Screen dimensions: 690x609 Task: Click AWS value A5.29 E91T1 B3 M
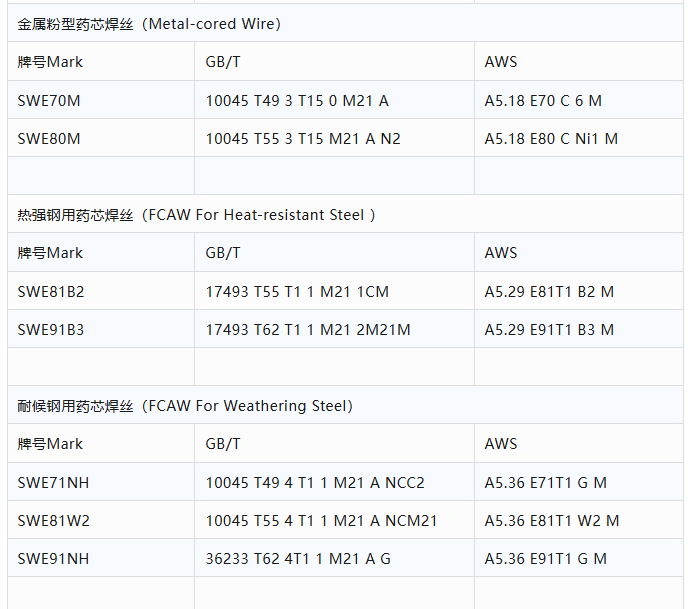549,330
